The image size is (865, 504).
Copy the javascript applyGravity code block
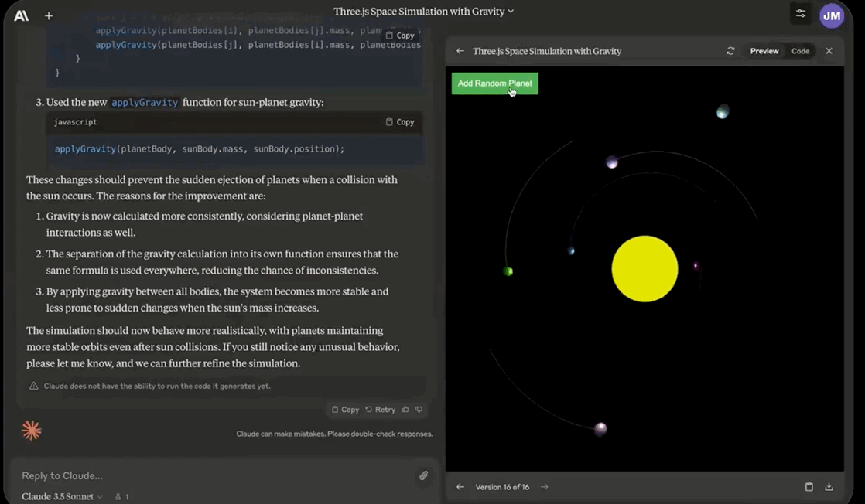[x=400, y=122]
